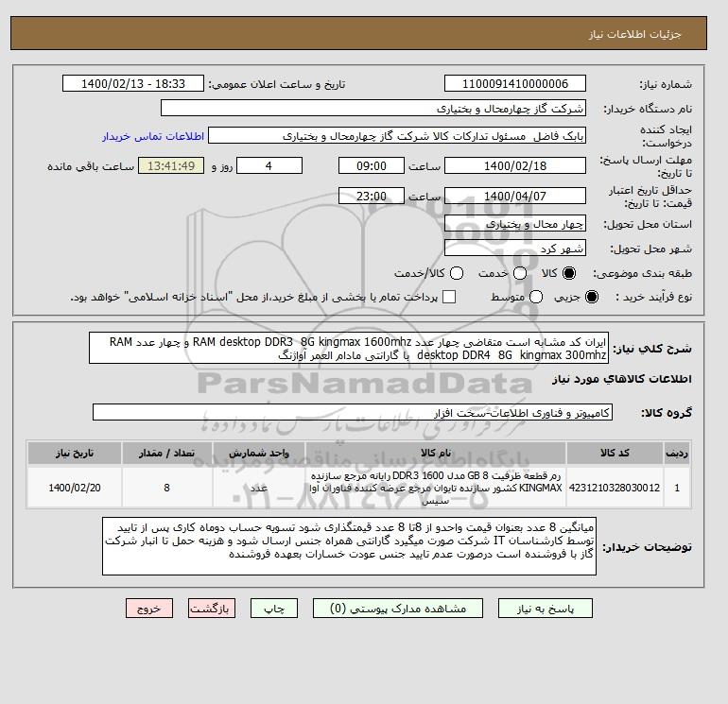
Task: Click the row number cell 1
Action: click(x=677, y=488)
